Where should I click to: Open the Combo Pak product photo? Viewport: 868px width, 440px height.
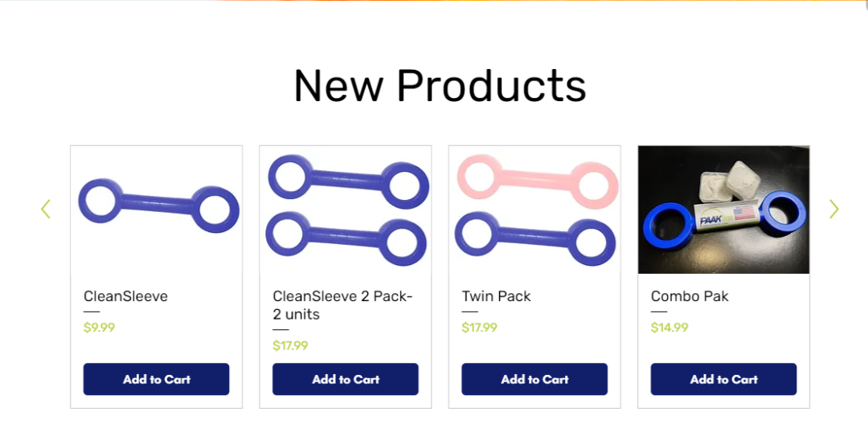click(723, 210)
